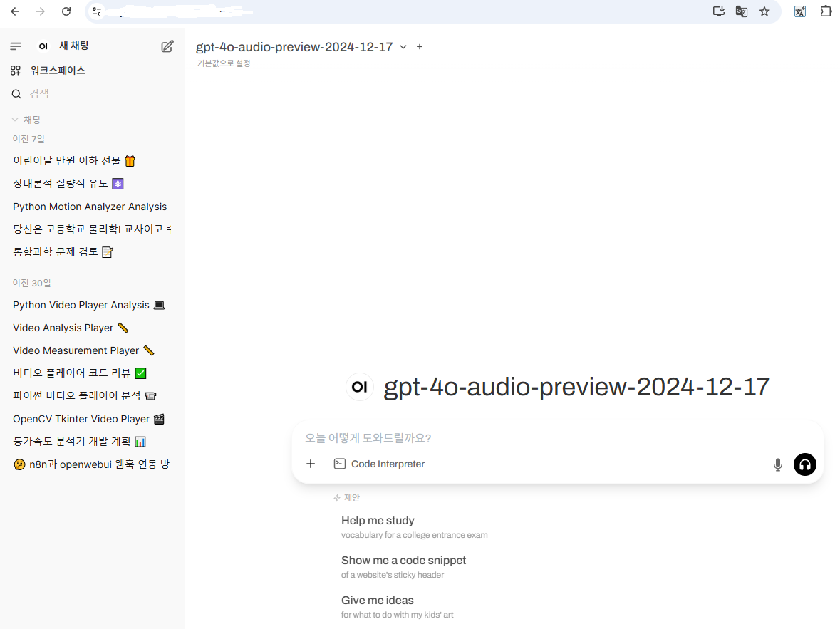Click '기본값으로 설정' link
This screenshot has width=840, height=629.
224,63
